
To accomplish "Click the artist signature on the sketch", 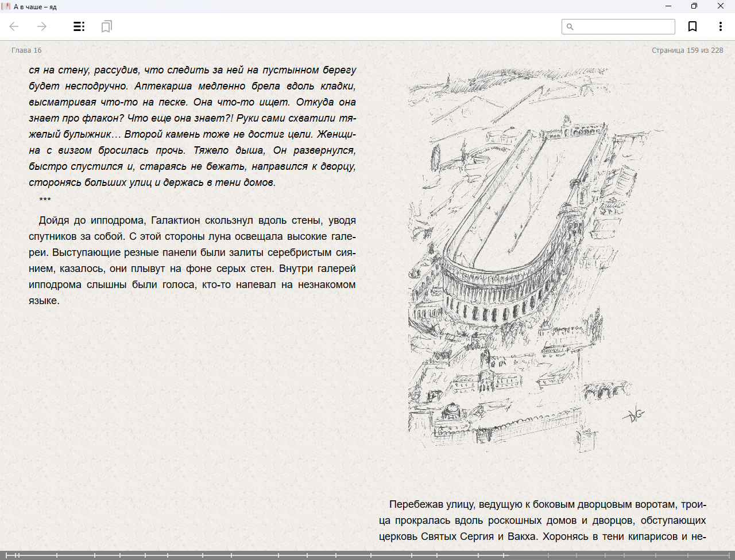I will tap(634, 415).
